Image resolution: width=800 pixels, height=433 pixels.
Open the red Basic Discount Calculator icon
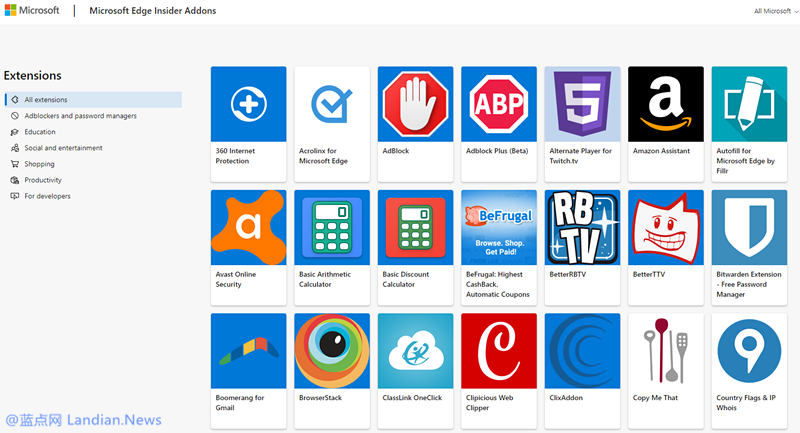coord(415,227)
